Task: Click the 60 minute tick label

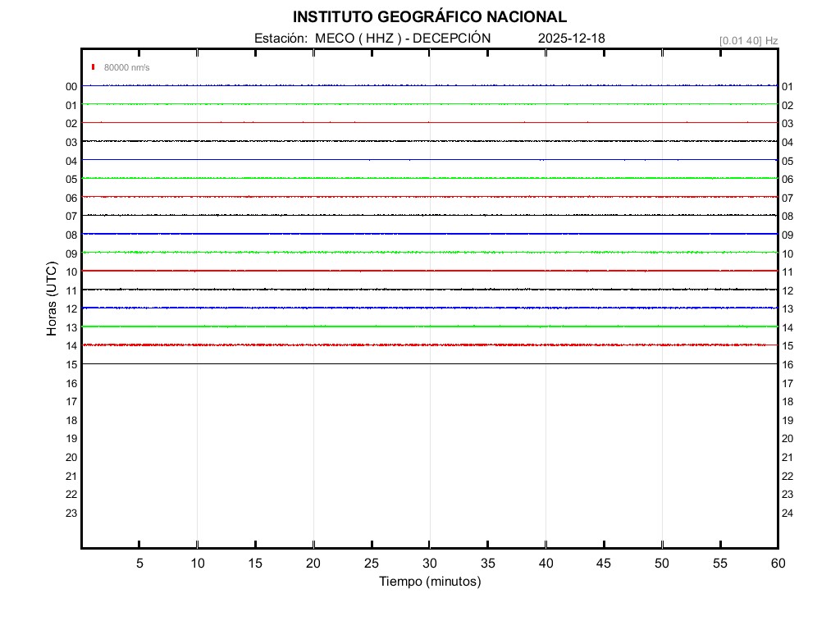Action: tap(777, 564)
